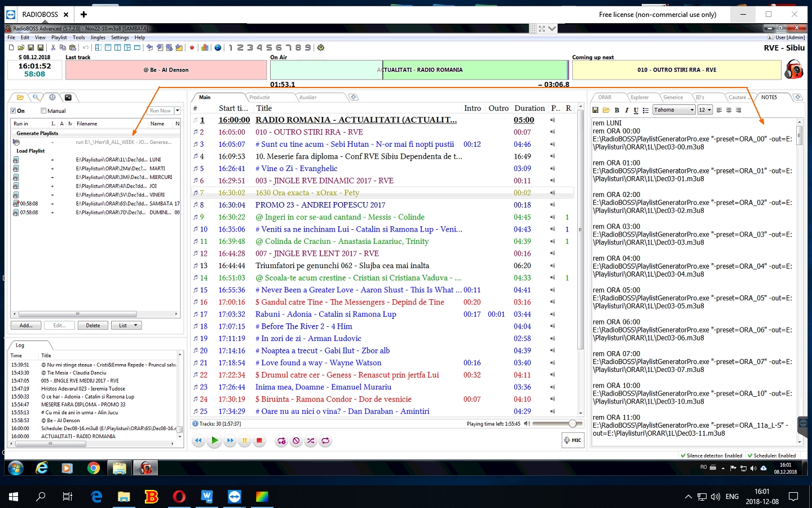Save playlist with the first floppy icon

click(x=31, y=48)
